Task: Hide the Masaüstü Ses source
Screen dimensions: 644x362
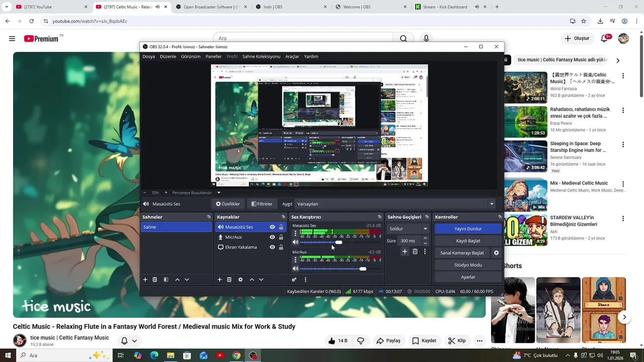Action: (272, 227)
